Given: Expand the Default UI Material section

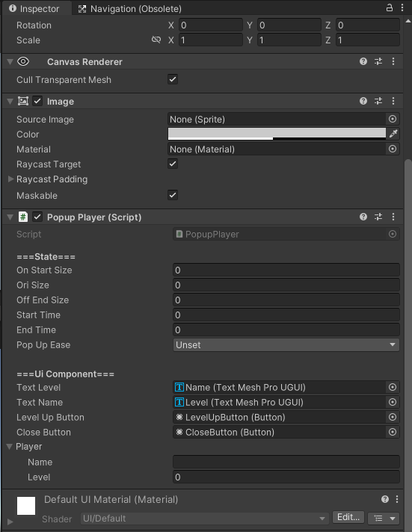Looking at the screenshot, I should [10, 522].
